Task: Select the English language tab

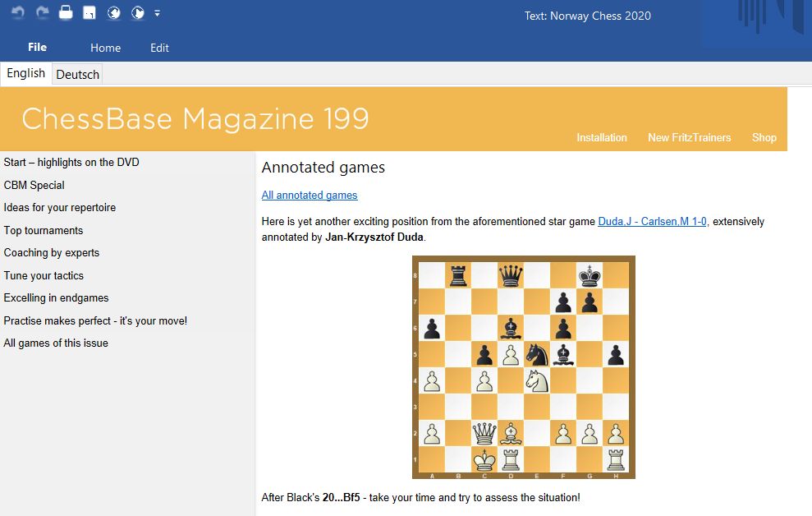Action: (25, 73)
